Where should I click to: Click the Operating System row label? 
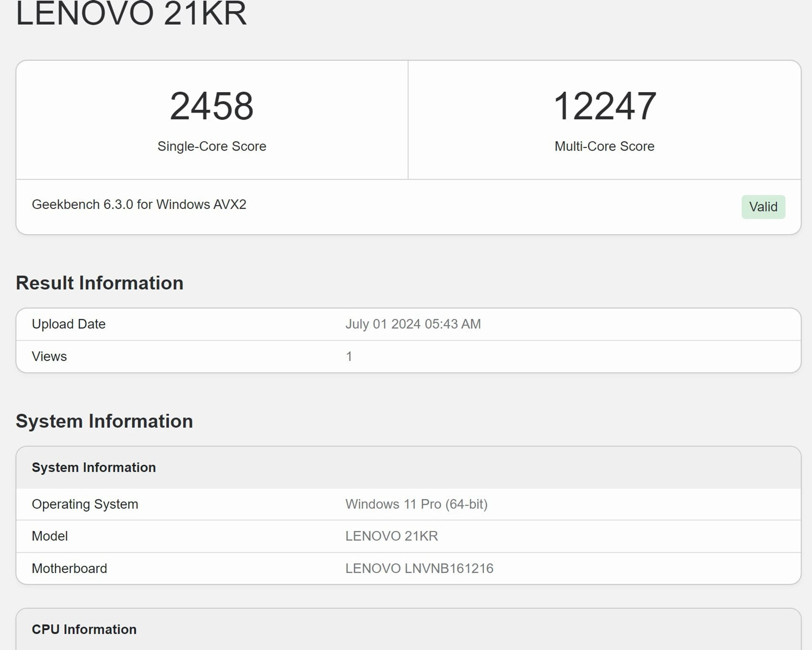[85, 504]
